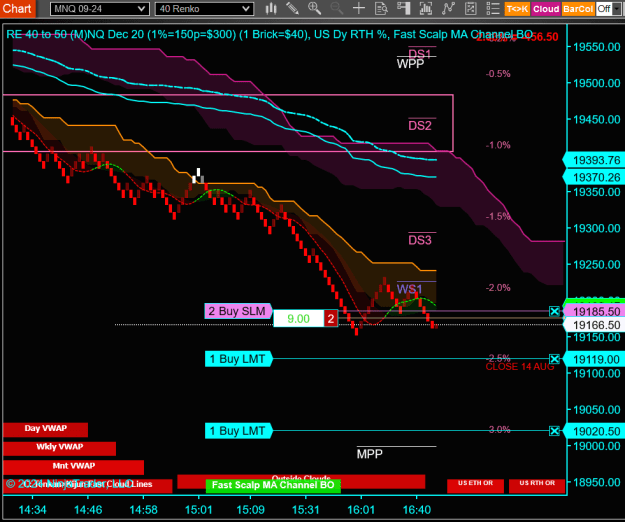Select the crosshair cursor tool
Screen dimensions: 625x522
click(x=359, y=8)
